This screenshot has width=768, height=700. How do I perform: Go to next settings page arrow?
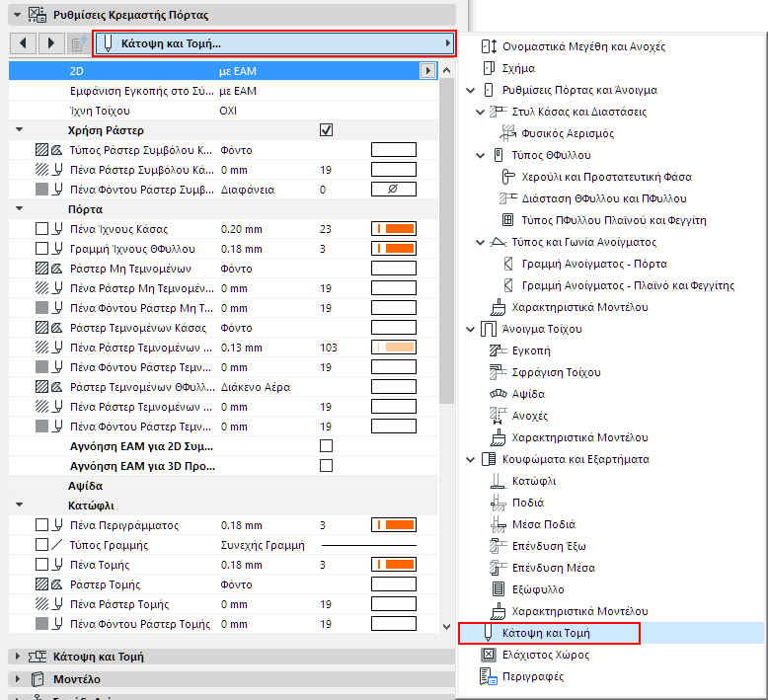pyautogui.click(x=51, y=43)
